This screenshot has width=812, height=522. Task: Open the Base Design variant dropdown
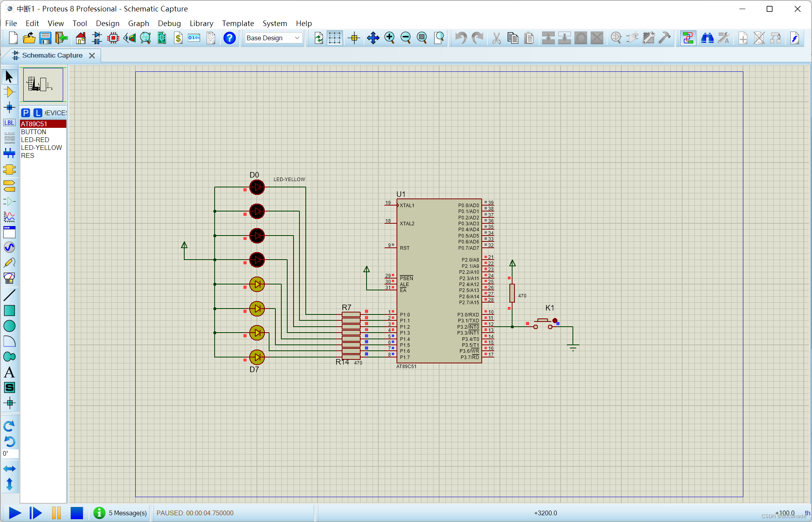[x=273, y=38]
